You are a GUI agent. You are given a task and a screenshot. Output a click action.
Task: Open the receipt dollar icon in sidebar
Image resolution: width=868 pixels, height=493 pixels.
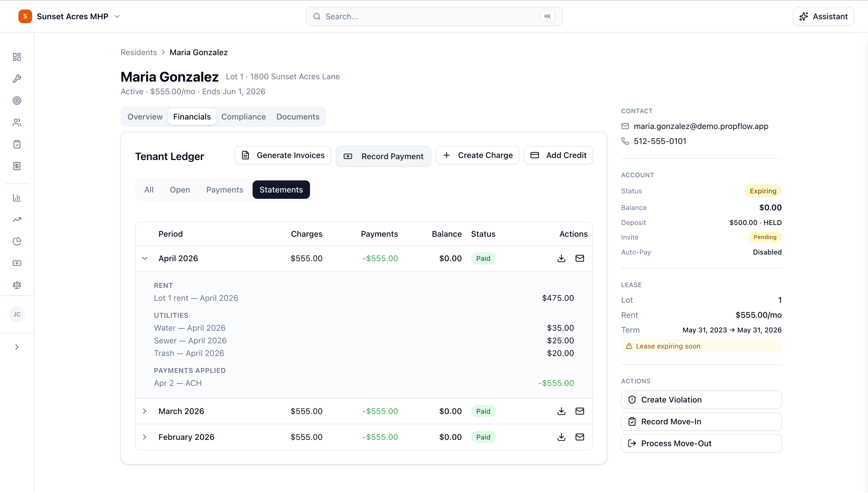pos(17,166)
